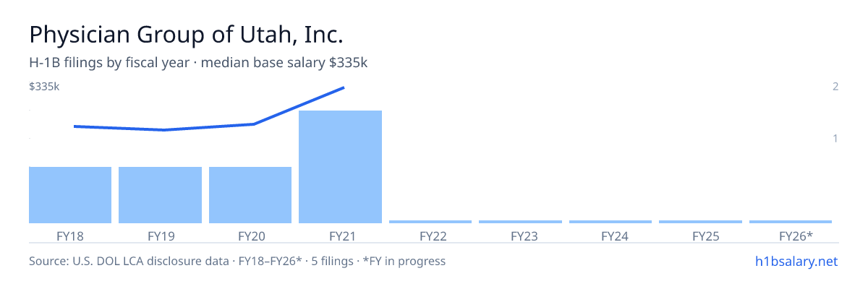
Task: Click the small FY26* bar
Action: click(791, 222)
